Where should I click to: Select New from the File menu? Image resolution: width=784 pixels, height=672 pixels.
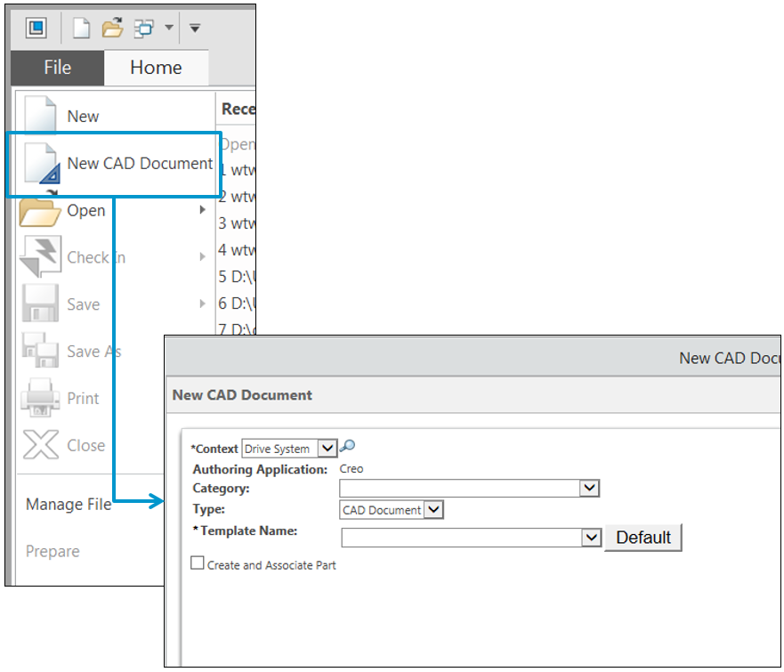(x=83, y=117)
